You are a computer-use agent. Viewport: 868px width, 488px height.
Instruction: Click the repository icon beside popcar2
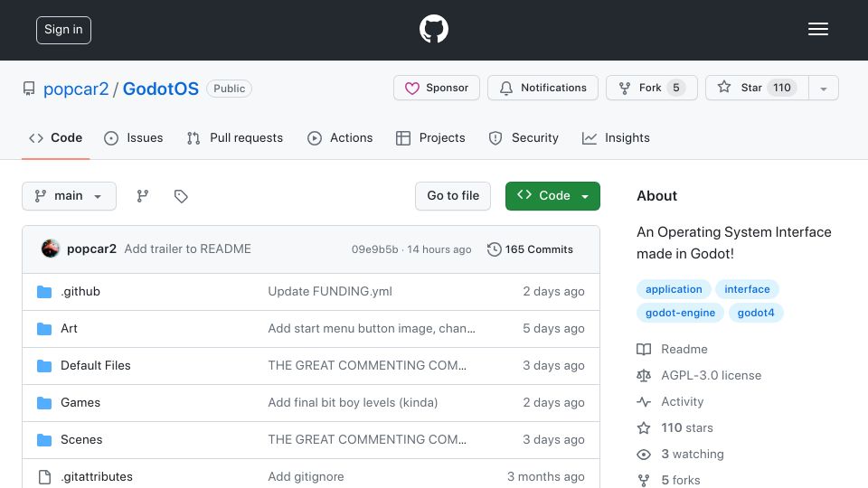[x=29, y=89]
